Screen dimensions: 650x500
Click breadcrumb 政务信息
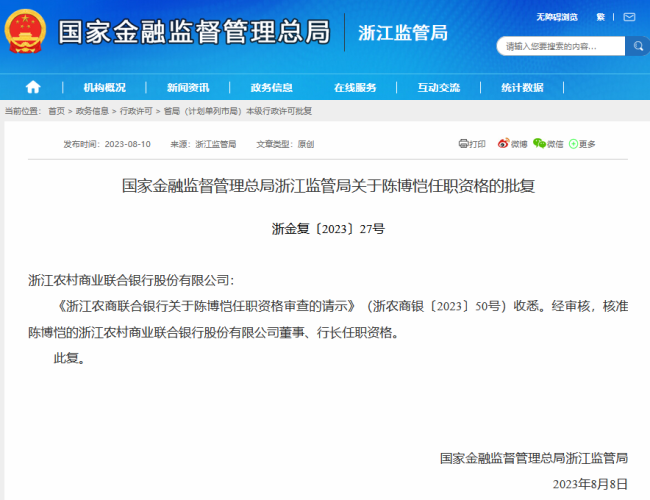pyautogui.click(x=92, y=111)
